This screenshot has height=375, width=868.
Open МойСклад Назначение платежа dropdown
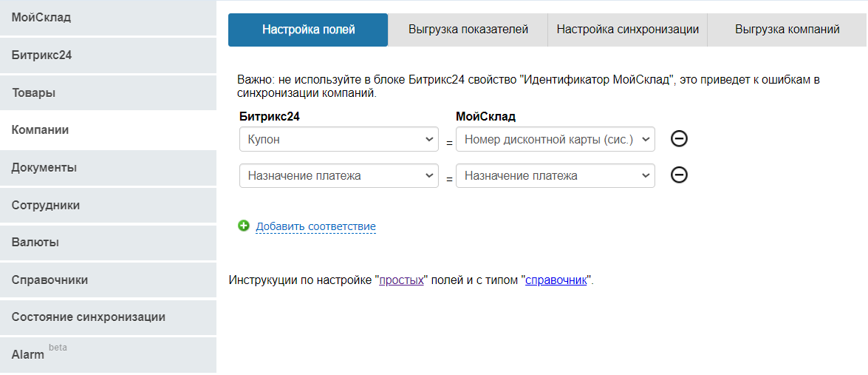[x=556, y=175]
